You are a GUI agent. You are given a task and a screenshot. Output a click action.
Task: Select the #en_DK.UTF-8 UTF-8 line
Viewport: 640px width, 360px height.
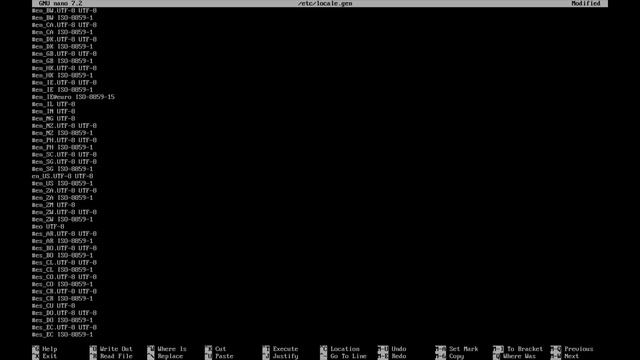pyautogui.click(x=64, y=40)
